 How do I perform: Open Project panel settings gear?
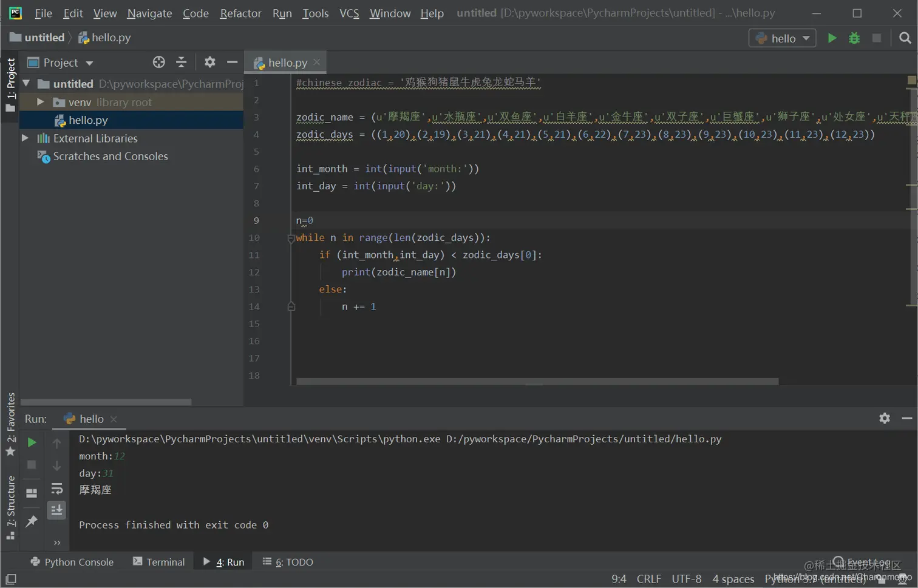tap(210, 62)
